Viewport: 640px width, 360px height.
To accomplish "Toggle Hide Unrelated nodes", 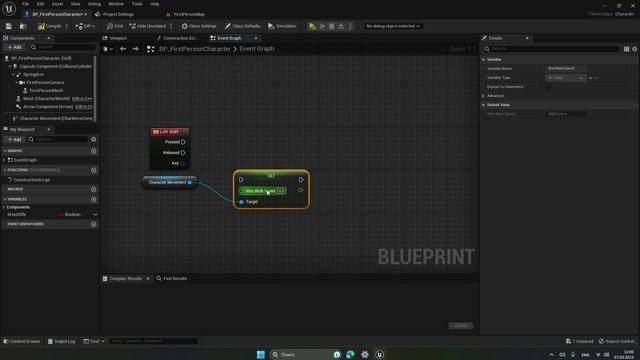I will [x=148, y=26].
